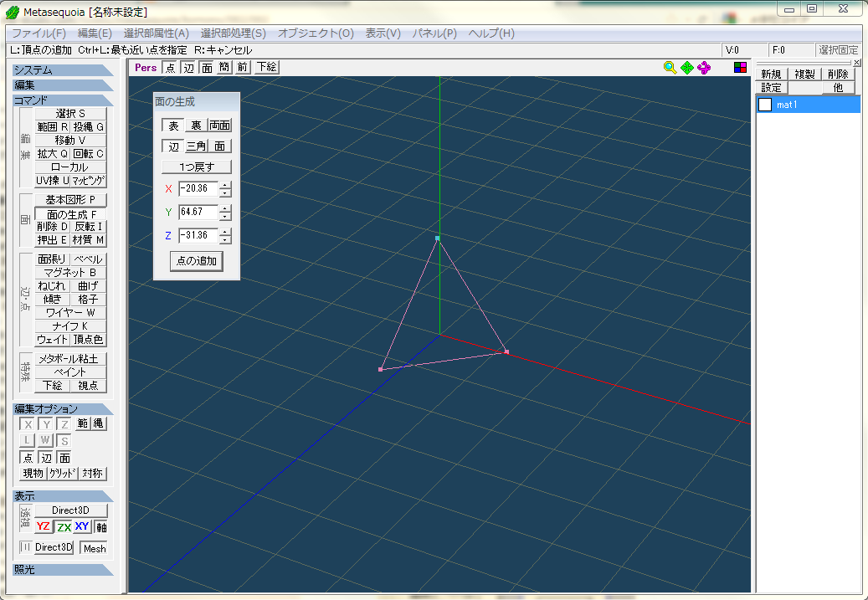
Task: Toggle 面 in edit options panel
Action: (x=64, y=458)
